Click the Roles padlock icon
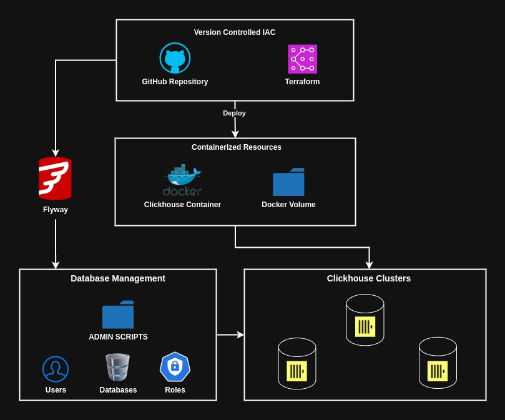505x420 pixels. point(175,367)
